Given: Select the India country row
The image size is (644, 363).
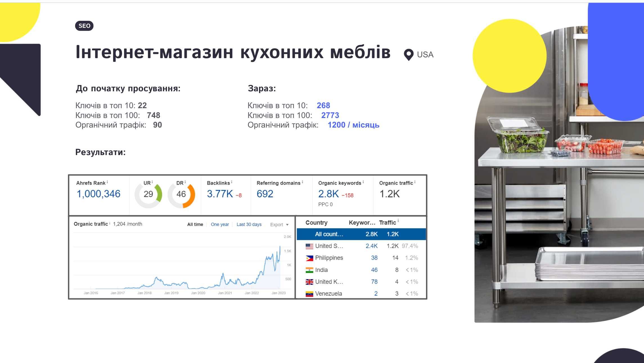Looking at the screenshot, I should [361, 270].
